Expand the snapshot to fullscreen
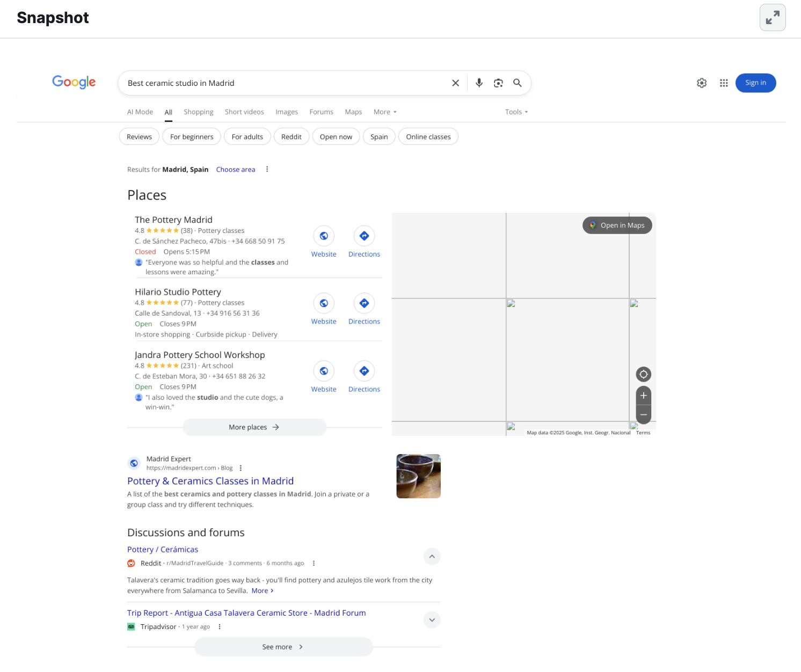The width and height of the screenshot is (801, 672). [x=773, y=18]
